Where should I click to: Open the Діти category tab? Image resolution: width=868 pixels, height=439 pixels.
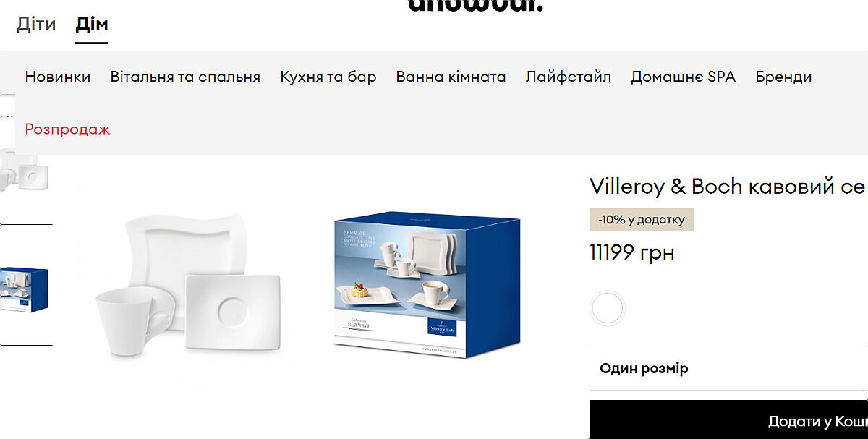point(36,24)
